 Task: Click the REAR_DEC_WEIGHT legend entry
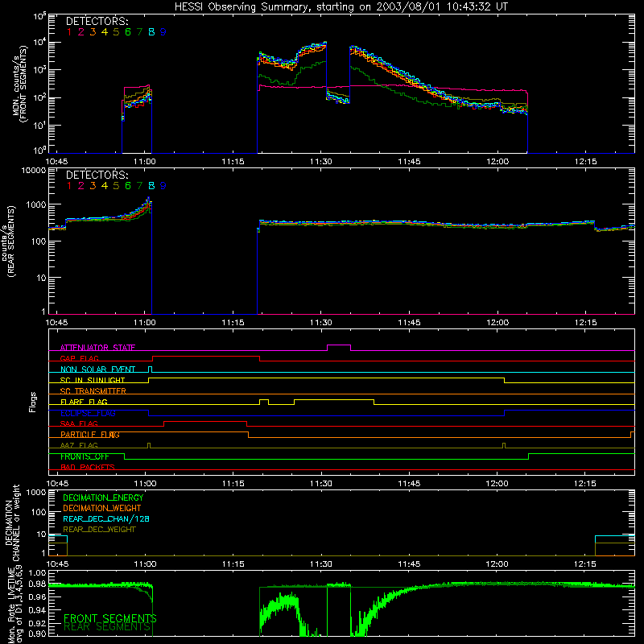(x=99, y=530)
